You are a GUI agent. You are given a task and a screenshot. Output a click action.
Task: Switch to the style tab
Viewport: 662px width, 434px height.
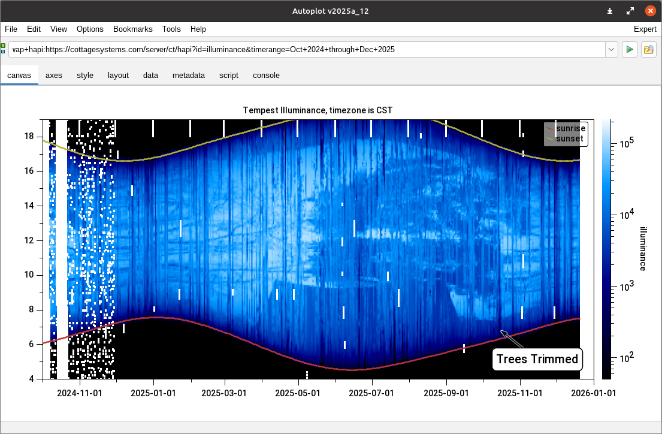[x=85, y=75]
